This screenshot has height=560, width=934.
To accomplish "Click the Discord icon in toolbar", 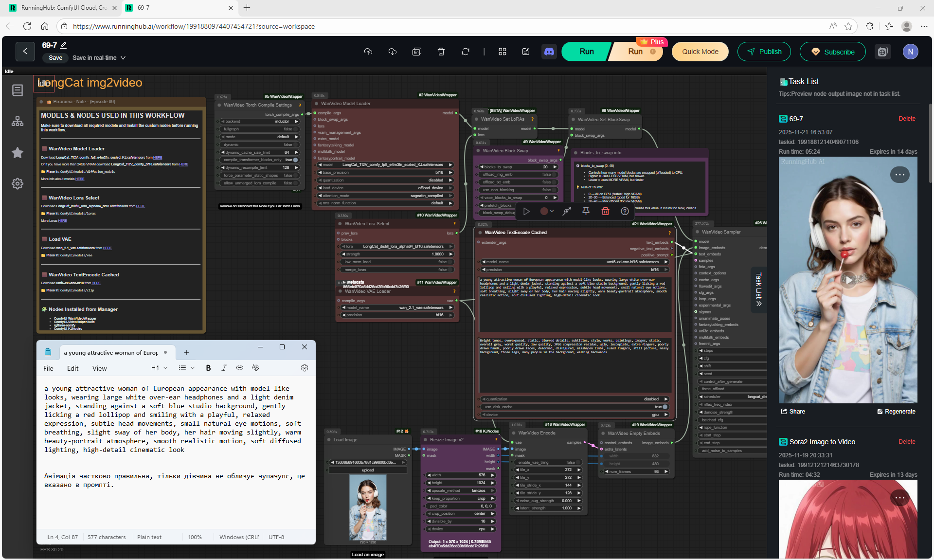I will coord(549,52).
